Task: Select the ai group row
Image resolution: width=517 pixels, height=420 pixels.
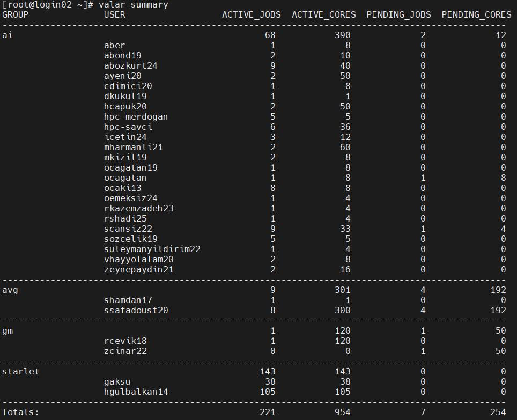Action: [6, 35]
